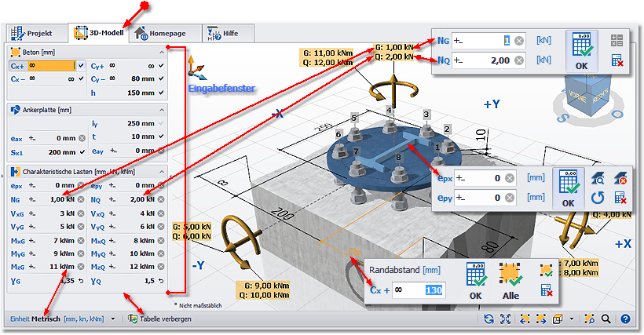The image size is (644, 335).
Task: Click the next-edge arrow icon in bottom toolbar
Action: [x=541, y=319]
